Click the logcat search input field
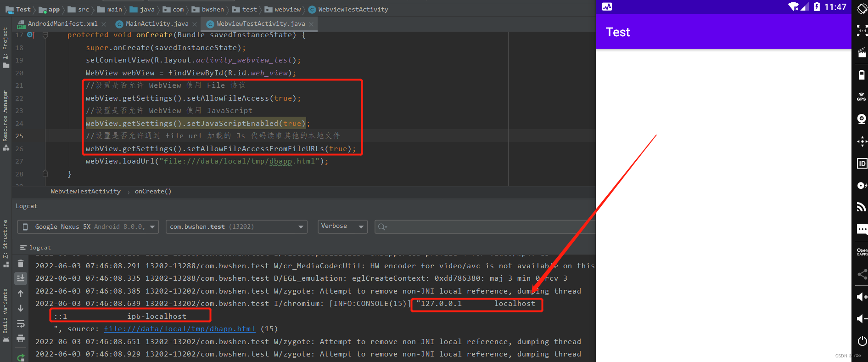868x362 pixels. pyautogui.click(x=485, y=226)
